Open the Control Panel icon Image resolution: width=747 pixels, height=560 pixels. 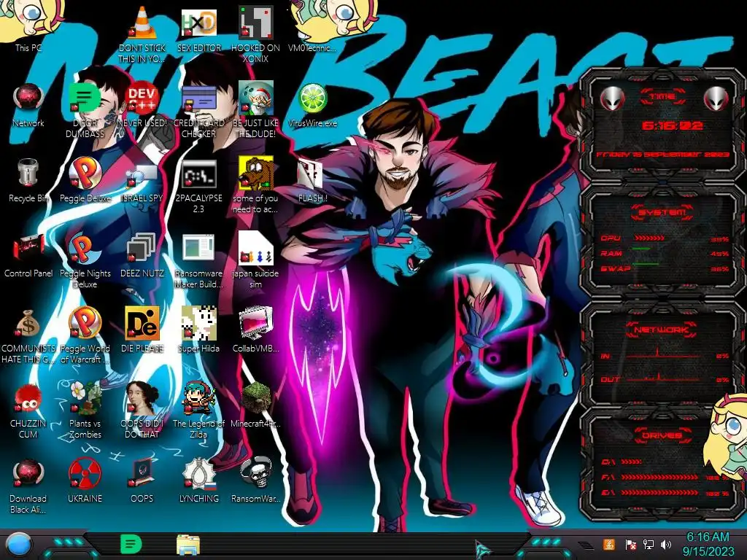[x=28, y=256]
